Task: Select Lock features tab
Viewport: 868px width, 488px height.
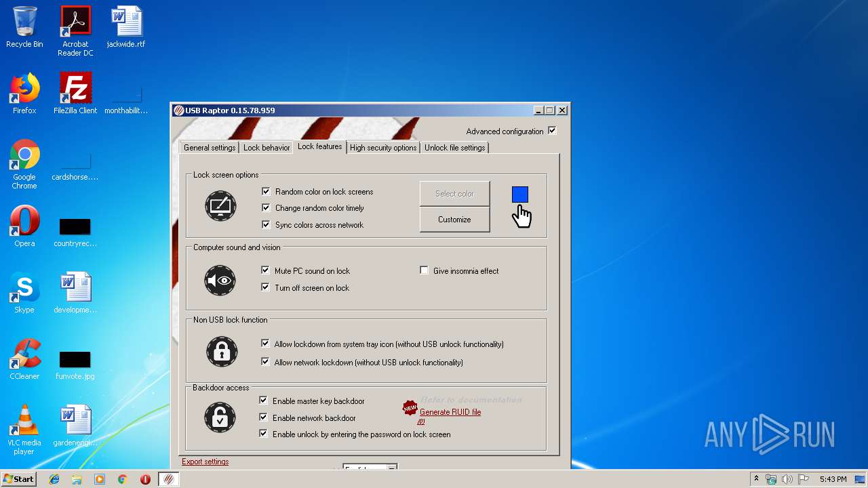Action: click(x=319, y=146)
